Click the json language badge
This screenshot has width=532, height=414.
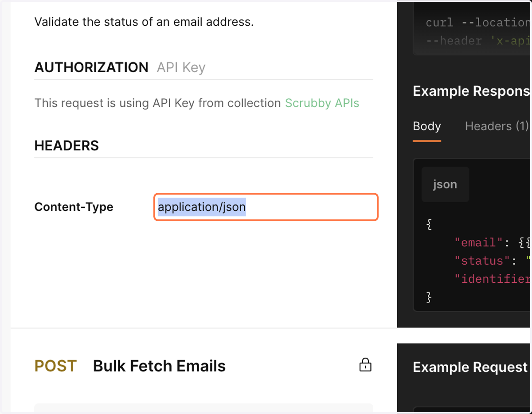tap(445, 184)
